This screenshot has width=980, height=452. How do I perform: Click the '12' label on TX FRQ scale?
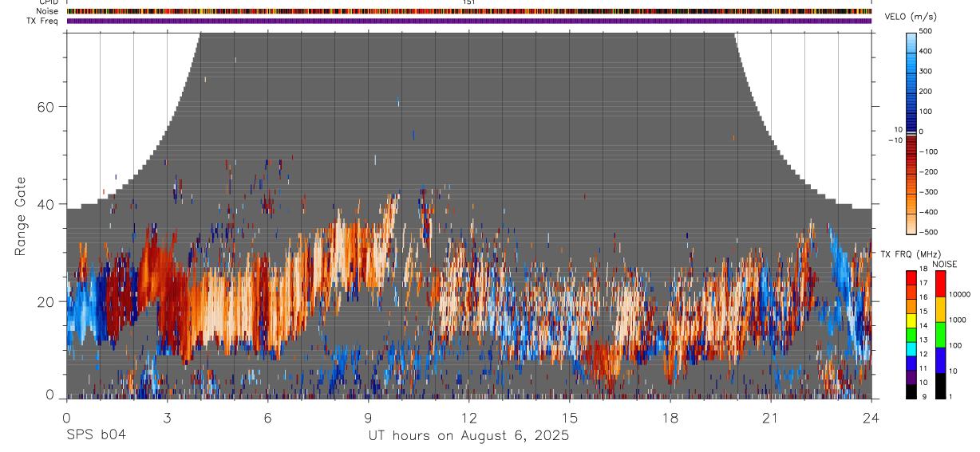(x=923, y=354)
